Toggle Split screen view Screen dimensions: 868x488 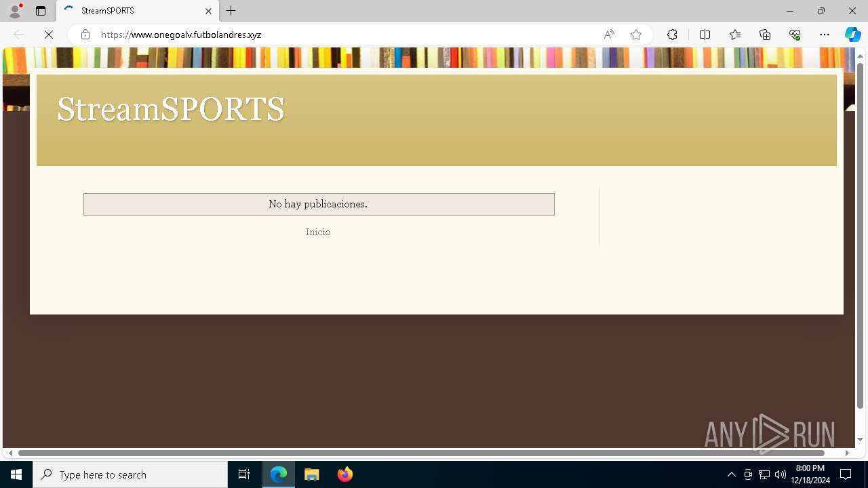705,35
